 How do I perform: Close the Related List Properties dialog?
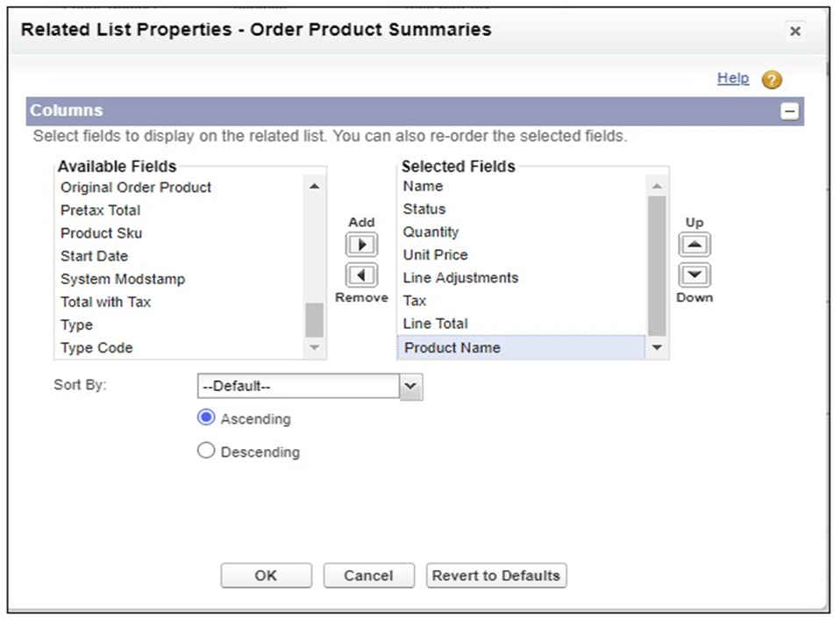794,32
